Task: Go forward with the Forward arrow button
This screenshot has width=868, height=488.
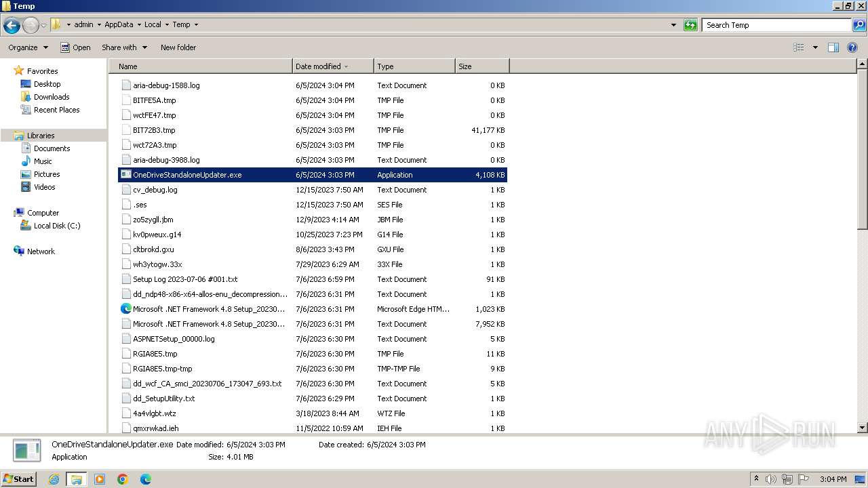Action: tap(31, 26)
